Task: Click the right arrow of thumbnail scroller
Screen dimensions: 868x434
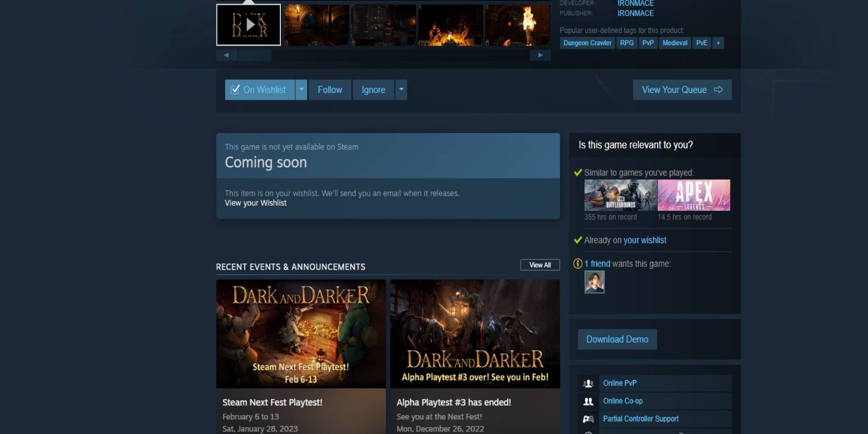Action: click(540, 55)
